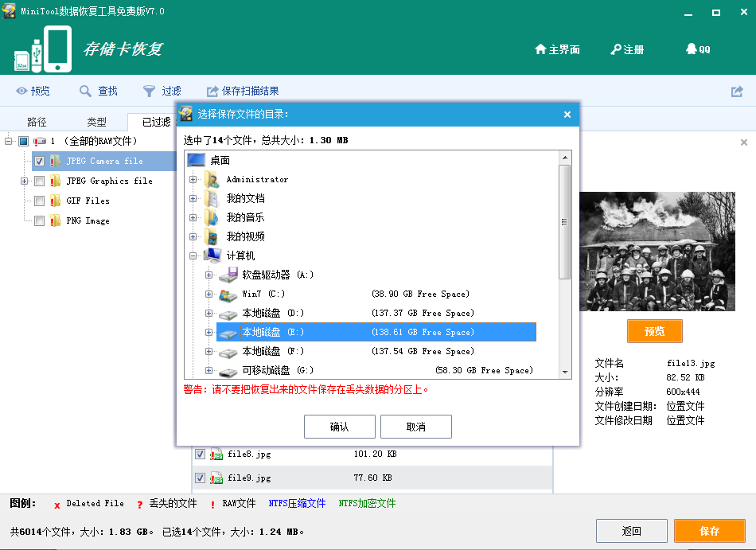Select Win7 (C:) drive icon
This screenshot has height=550, width=756.
coord(228,294)
